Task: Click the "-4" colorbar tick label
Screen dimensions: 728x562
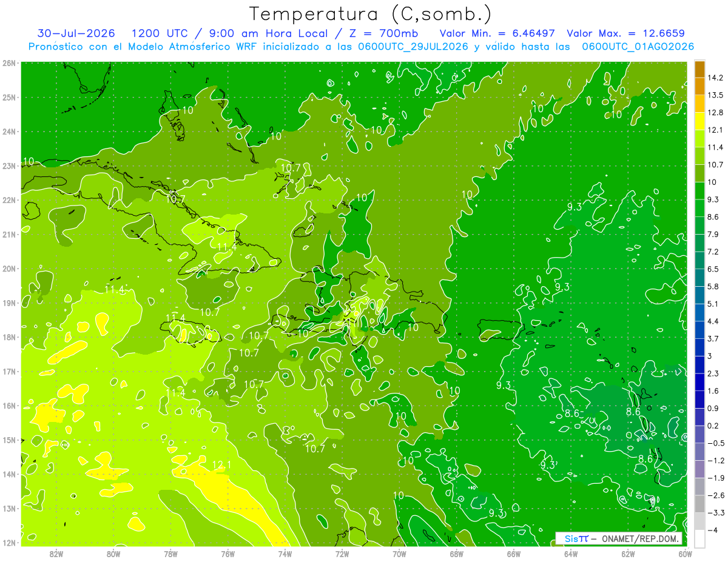Action: click(713, 530)
